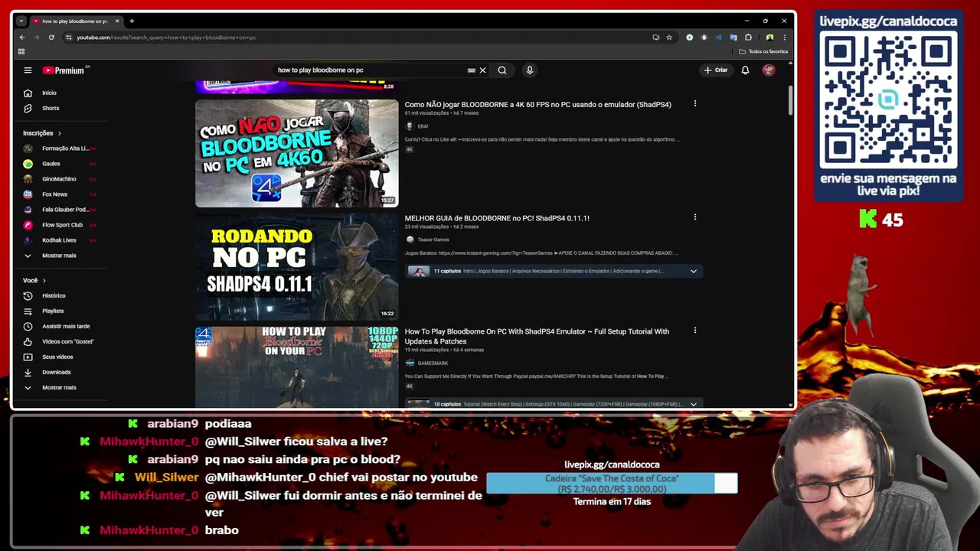Expand the 11 capítulos chapter list
This screenshot has height=551, width=980.
[694, 271]
